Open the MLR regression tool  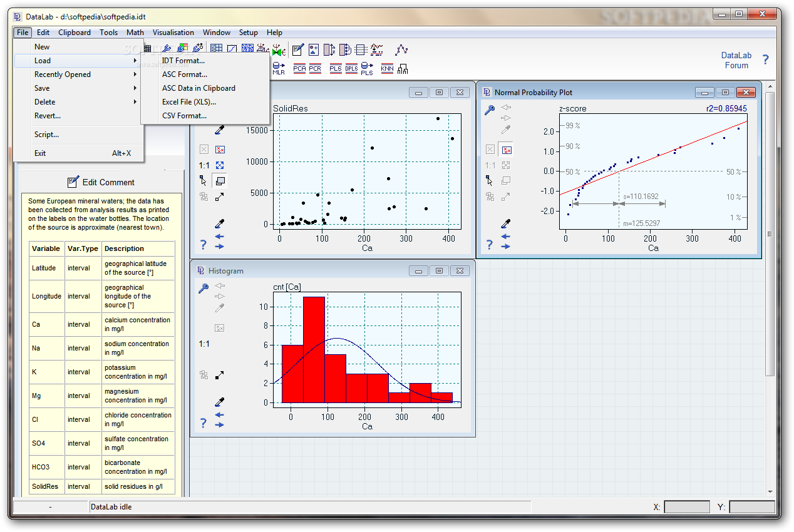pos(279,68)
